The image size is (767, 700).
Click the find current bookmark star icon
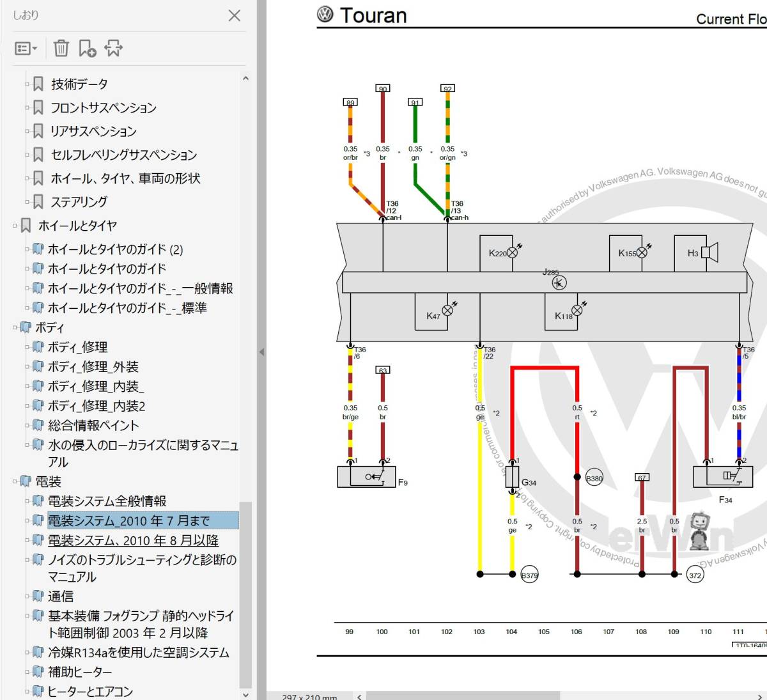tap(114, 48)
